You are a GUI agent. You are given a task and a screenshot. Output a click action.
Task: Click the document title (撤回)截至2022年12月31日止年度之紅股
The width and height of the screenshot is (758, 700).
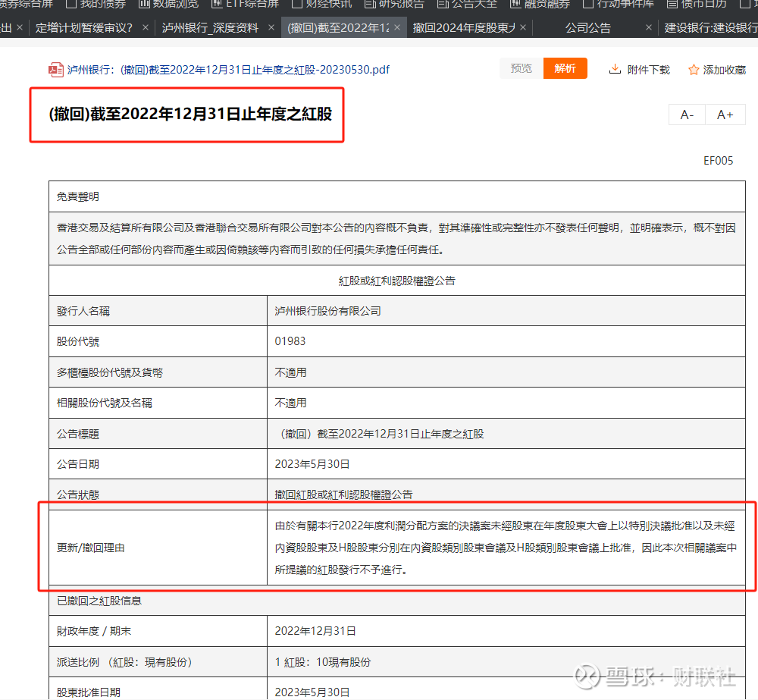190,115
